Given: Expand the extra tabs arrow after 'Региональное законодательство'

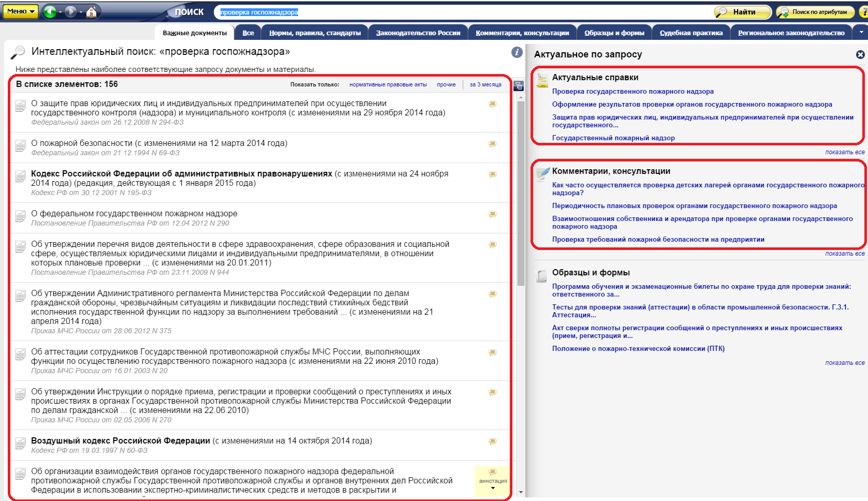Looking at the screenshot, I should [861, 32].
